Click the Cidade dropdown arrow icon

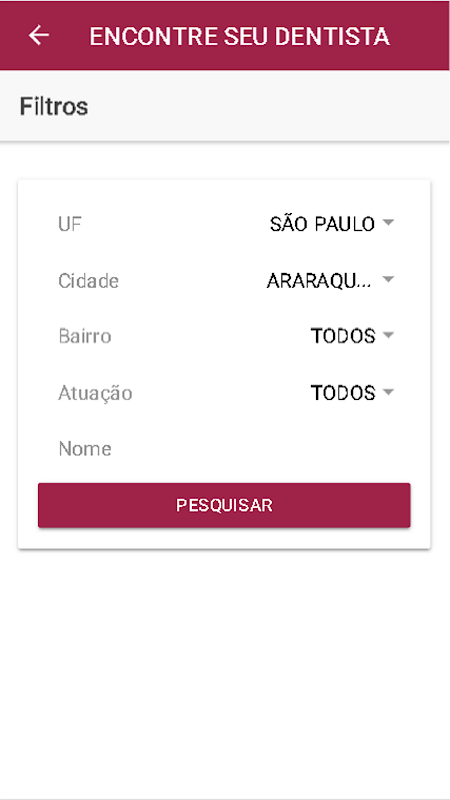coord(388,280)
